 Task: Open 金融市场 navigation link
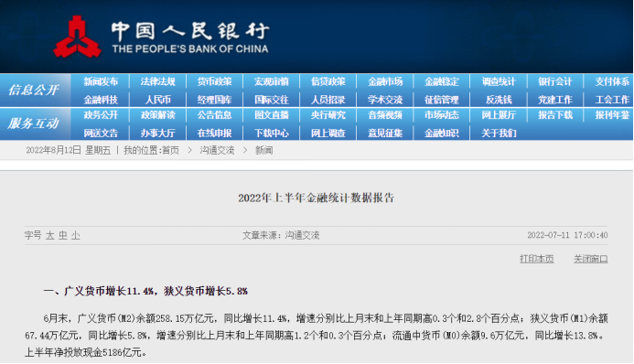point(385,81)
